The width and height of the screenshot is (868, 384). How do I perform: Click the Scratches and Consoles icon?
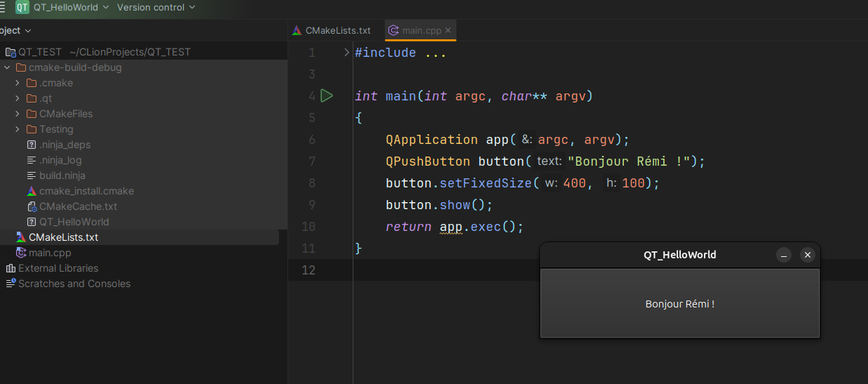[x=11, y=284]
